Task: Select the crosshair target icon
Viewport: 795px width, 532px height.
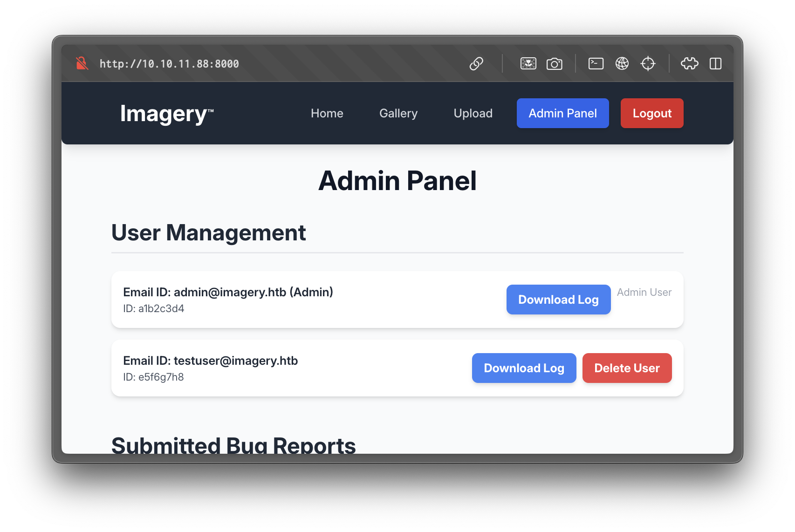Action: pos(648,64)
